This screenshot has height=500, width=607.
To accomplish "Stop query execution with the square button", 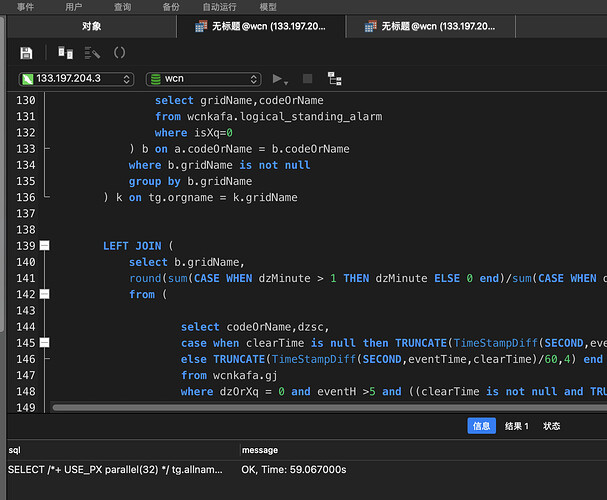I will (307, 79).
